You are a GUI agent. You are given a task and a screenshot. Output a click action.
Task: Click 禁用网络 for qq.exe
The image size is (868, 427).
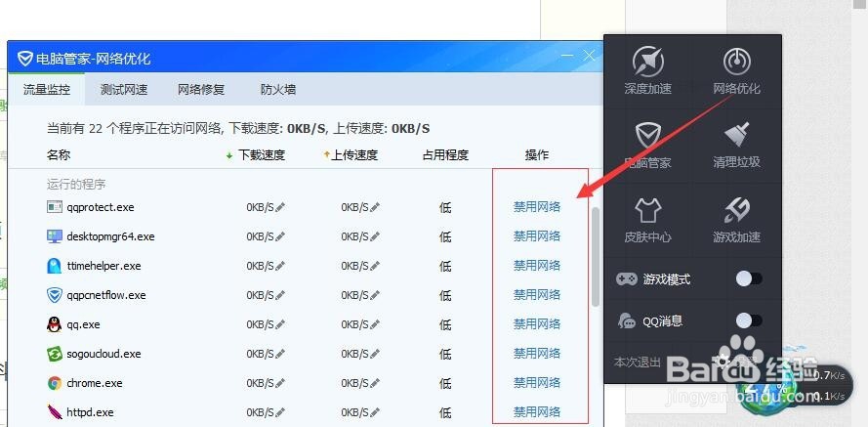[x=537, y=324]
